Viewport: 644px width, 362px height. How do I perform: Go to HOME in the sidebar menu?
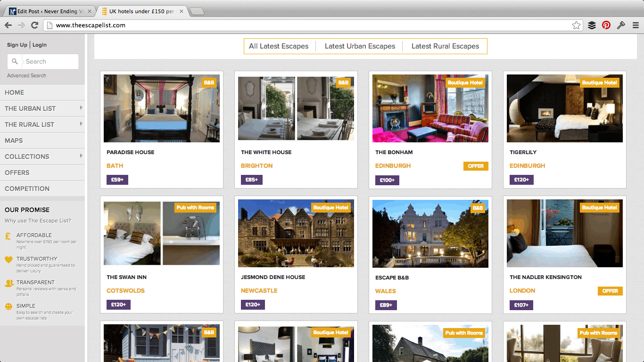coord(42,92)
